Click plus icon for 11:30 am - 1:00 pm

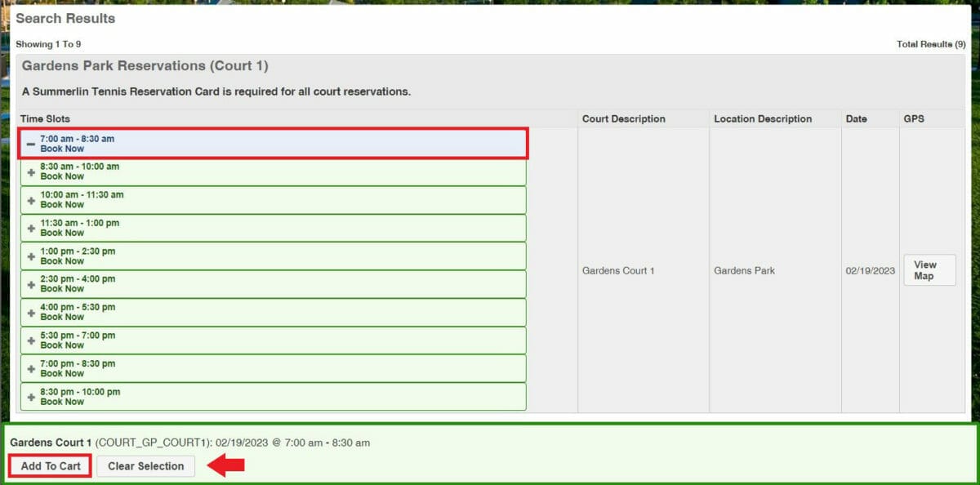pos(31,229)
